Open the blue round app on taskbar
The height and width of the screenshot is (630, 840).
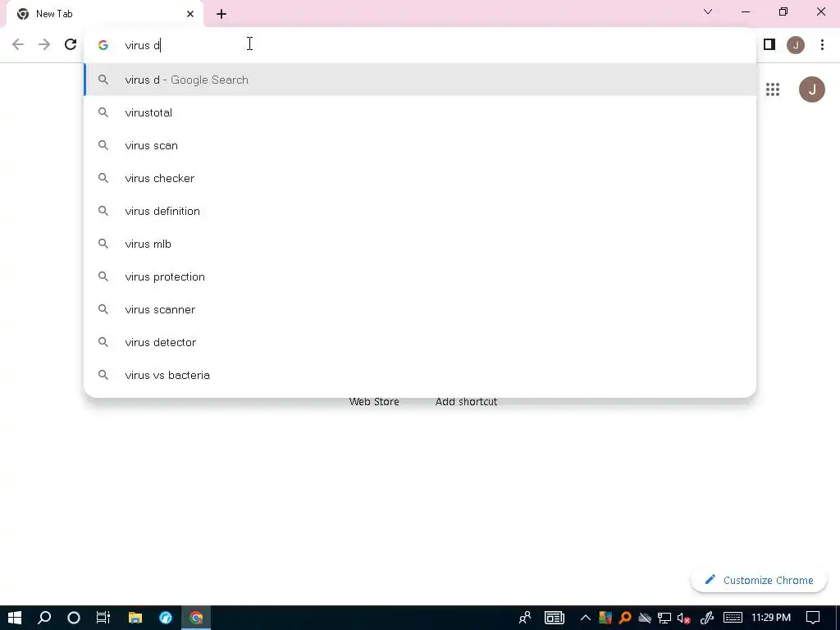click(x=166, y=618)
